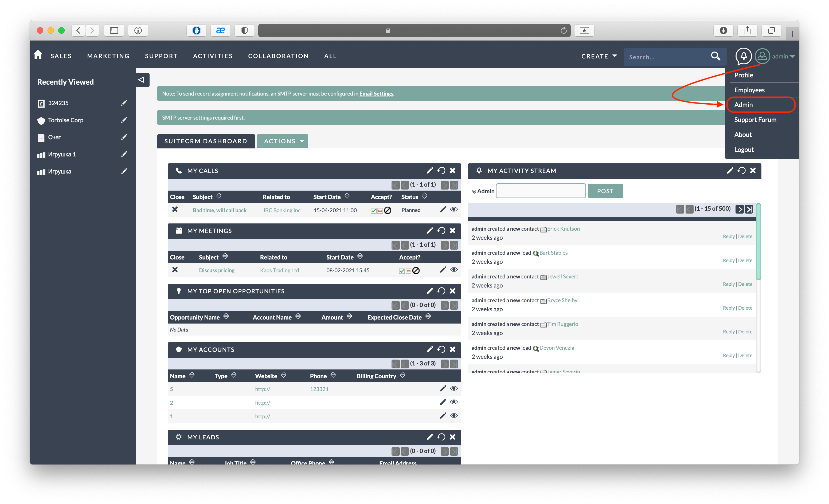Click Safari share icon
Screen dimensions: 829x504
click(747, 30)
